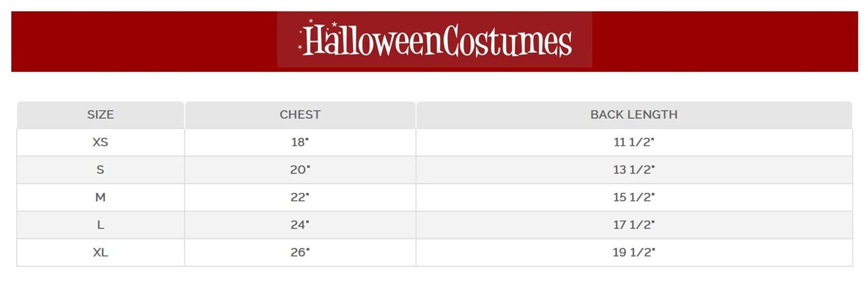
Task: Click the 19 1/2" back length value
Action: [x=634, y=253]
